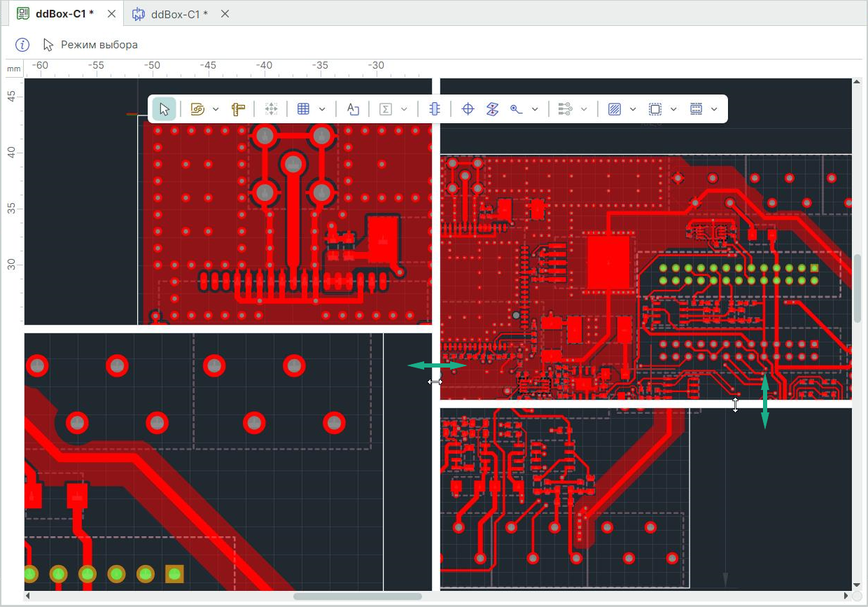Screen dimensions: 868x607
Task: Click the blue zigzag S-shaped icon
Action: pyautogui.click(x=492, y=109)
